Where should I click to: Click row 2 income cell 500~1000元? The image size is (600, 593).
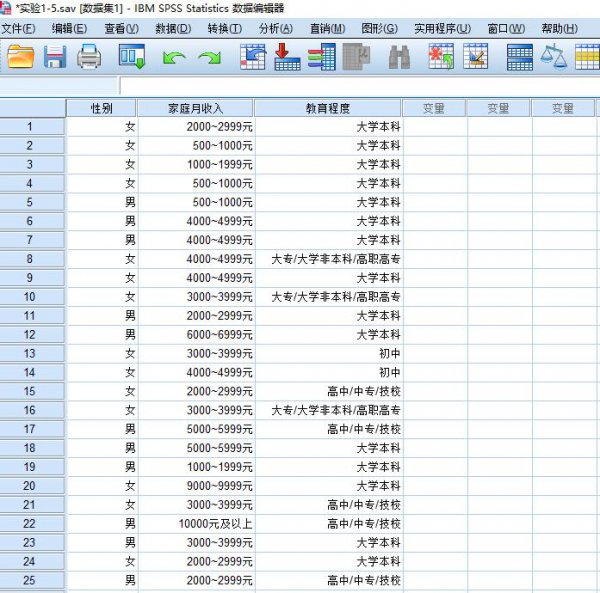196,146
